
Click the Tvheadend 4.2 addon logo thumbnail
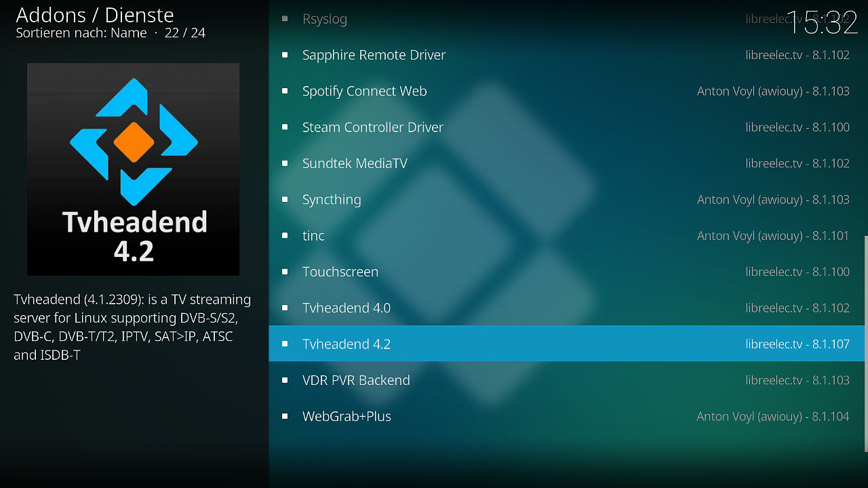click(x=133, y=169)
